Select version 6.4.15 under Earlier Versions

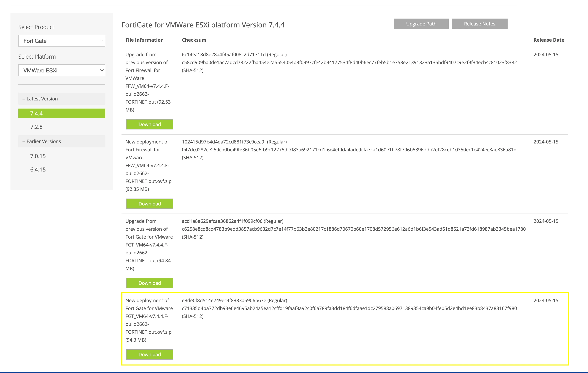[x=38, y=170]
